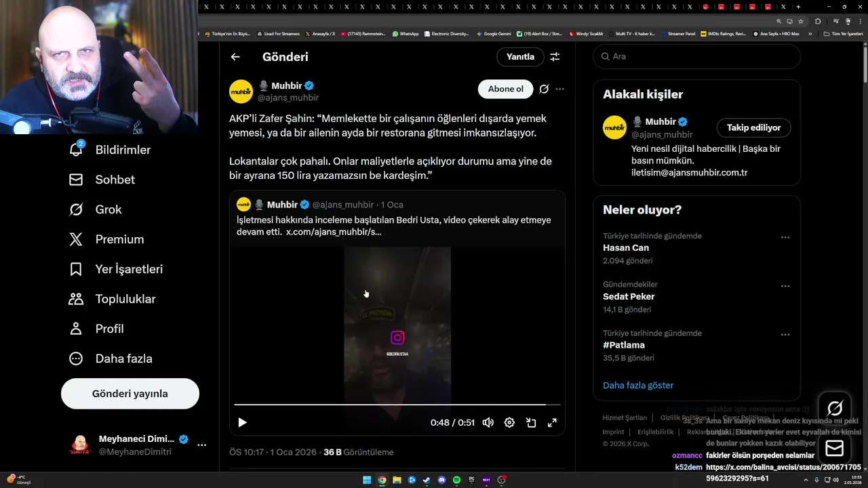Seek on the video progress bar

[397, 405]
